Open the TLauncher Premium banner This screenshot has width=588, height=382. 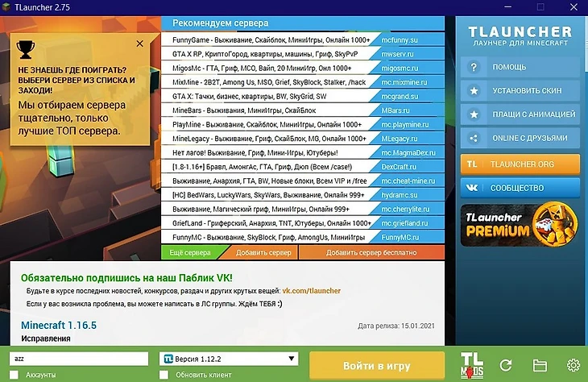tap(520, 225)
